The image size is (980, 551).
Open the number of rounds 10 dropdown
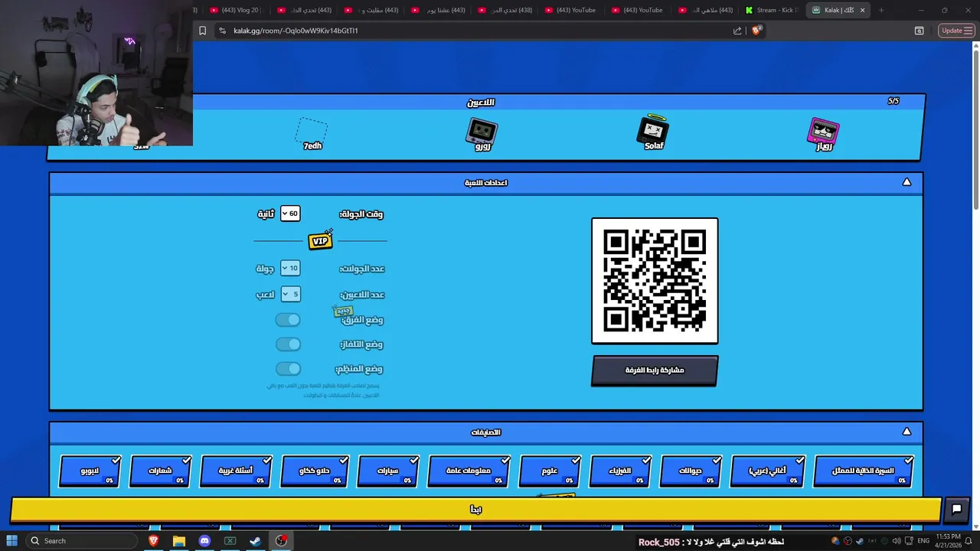[290, 268]
